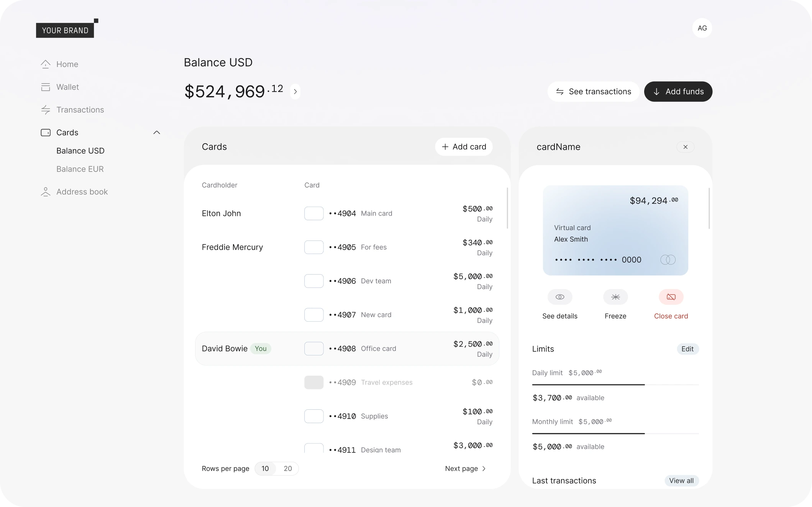Select Balance USD submenu item
Screen dimensions: 812x507
(80, 151)
